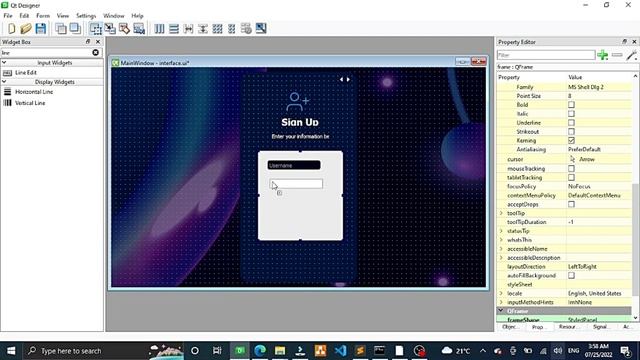Expand the statusTip property

click(501, 231)
